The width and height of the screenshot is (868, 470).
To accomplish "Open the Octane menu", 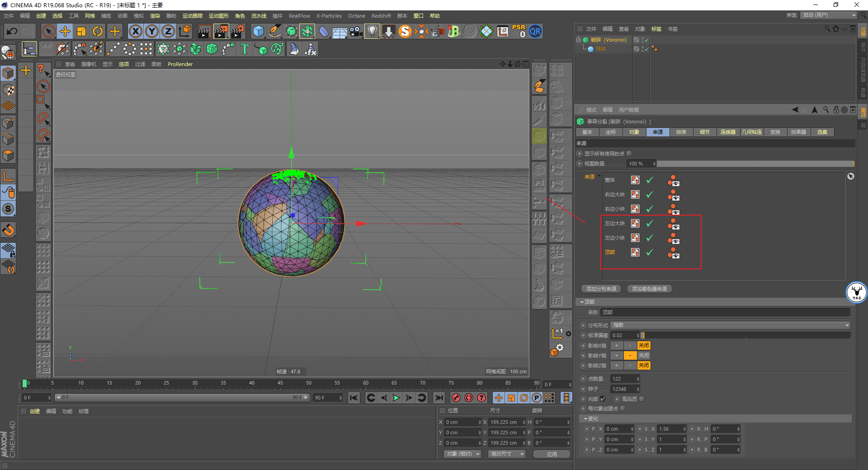I will (x=357, y=16).
